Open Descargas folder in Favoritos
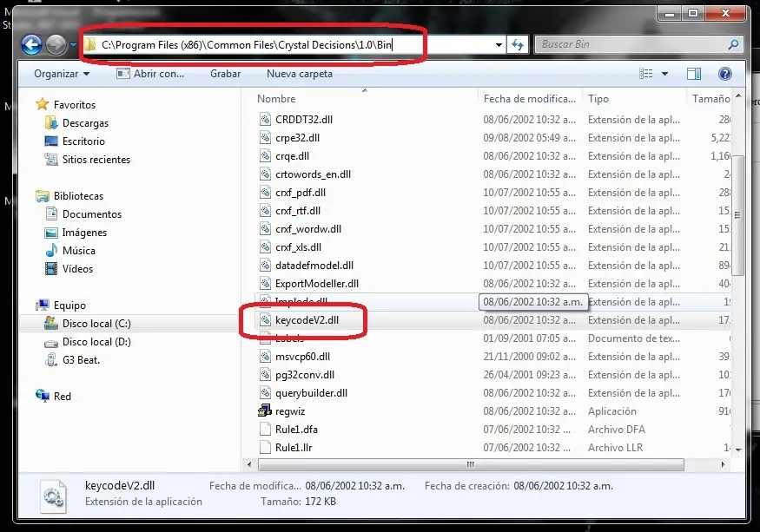Image resolution: width=760 pixels, height=532 pixels. [85, 123]
